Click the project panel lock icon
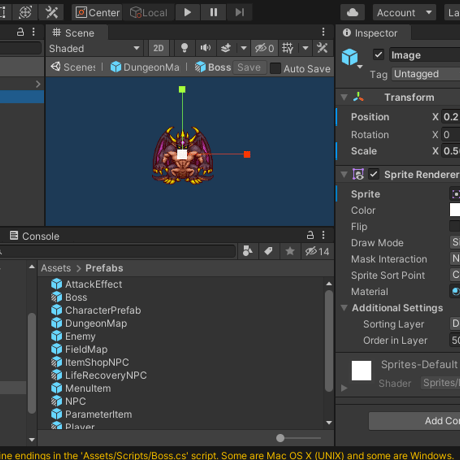 coord(310,235)
